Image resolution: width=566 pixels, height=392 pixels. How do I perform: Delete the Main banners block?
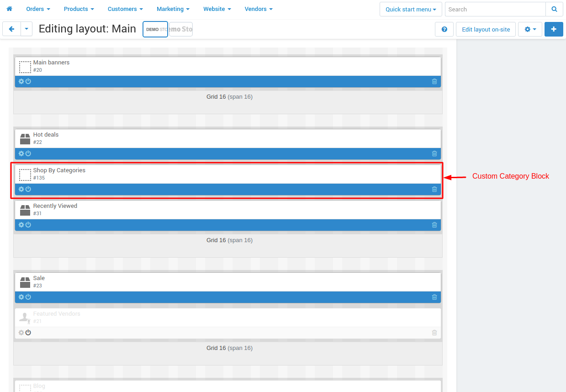434,81
